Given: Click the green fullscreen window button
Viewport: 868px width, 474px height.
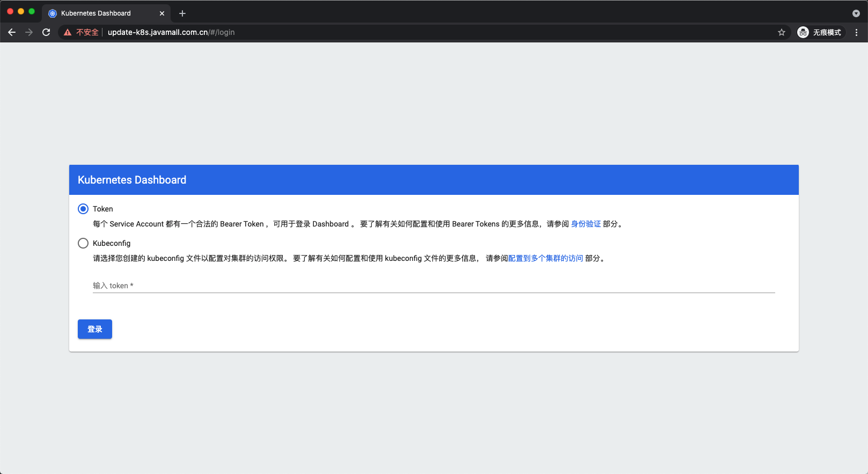Looking at the screenshot, I should [32, 11].
